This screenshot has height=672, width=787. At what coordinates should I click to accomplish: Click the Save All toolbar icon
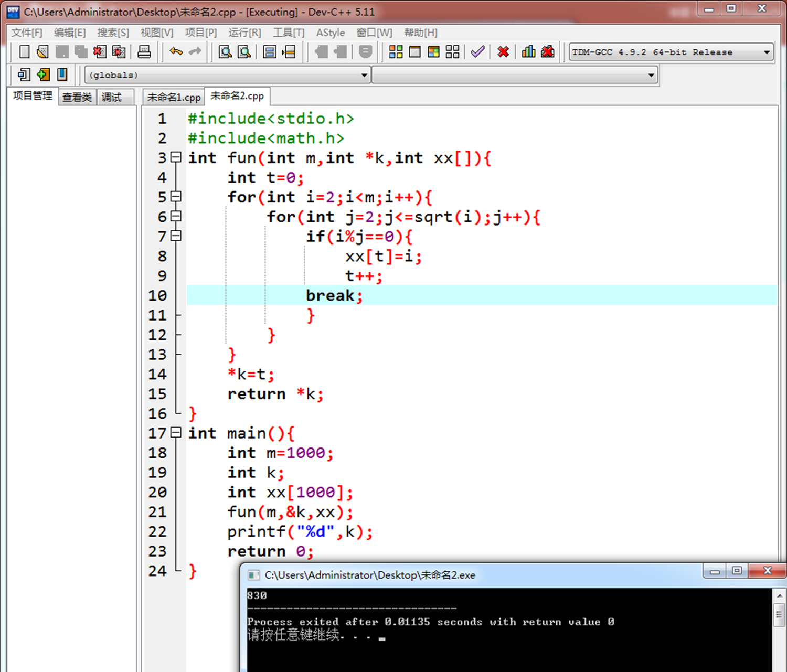point(81,51)
